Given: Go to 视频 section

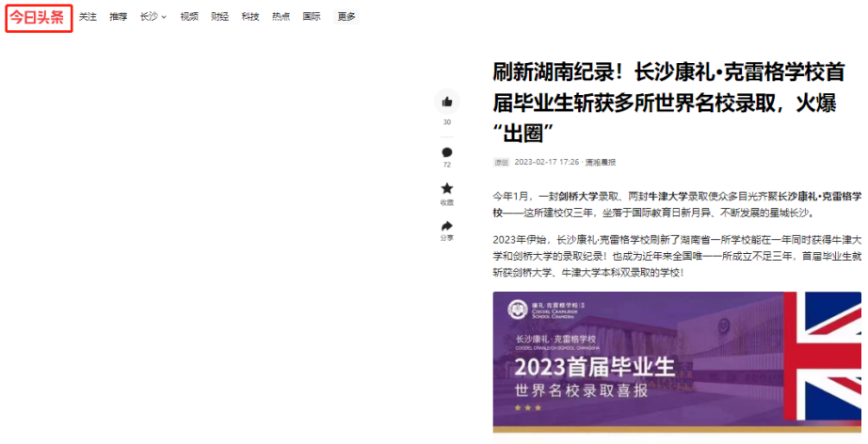Looking at the screenshot, I should (x=189, y=17).
